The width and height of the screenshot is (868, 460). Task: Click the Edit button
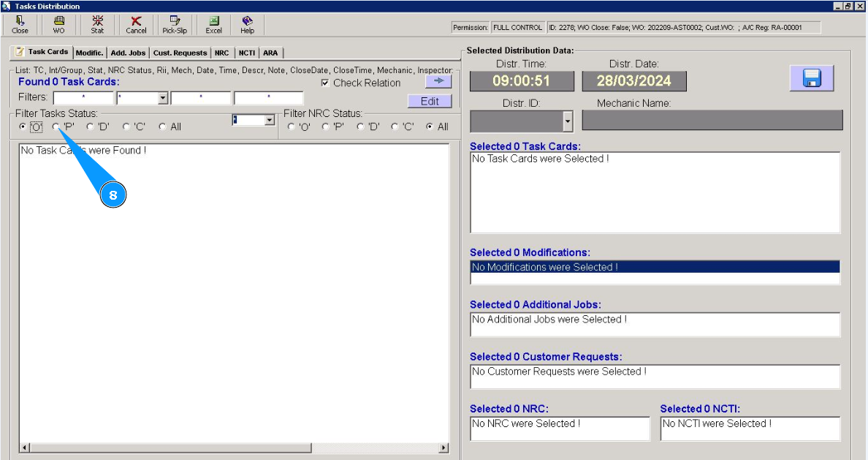[430, 102]
